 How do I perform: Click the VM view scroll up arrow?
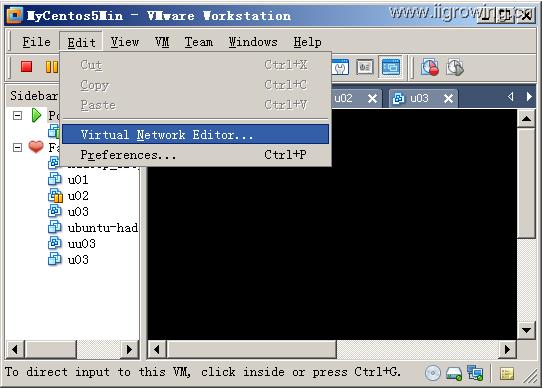526,119
